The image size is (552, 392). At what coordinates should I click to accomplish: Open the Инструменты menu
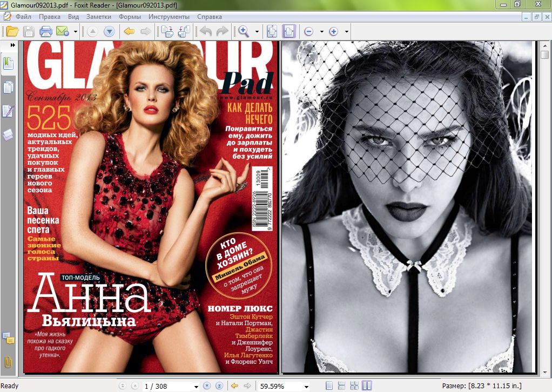(x=169, y=17)
